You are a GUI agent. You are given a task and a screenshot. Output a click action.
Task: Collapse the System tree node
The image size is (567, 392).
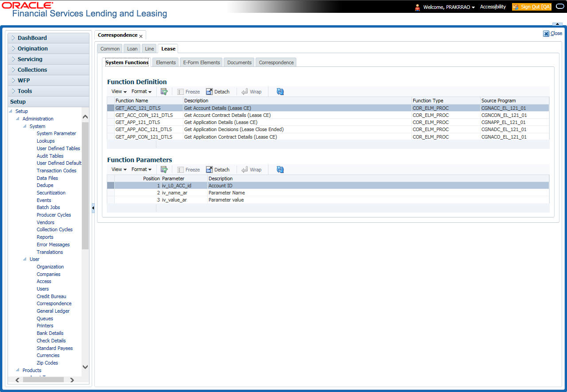pyautogui.click(x=25, y=126)
